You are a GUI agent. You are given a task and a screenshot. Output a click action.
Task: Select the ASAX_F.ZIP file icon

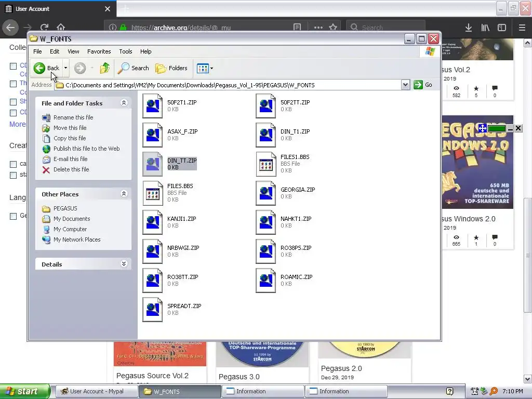click(x=152, y=135)
